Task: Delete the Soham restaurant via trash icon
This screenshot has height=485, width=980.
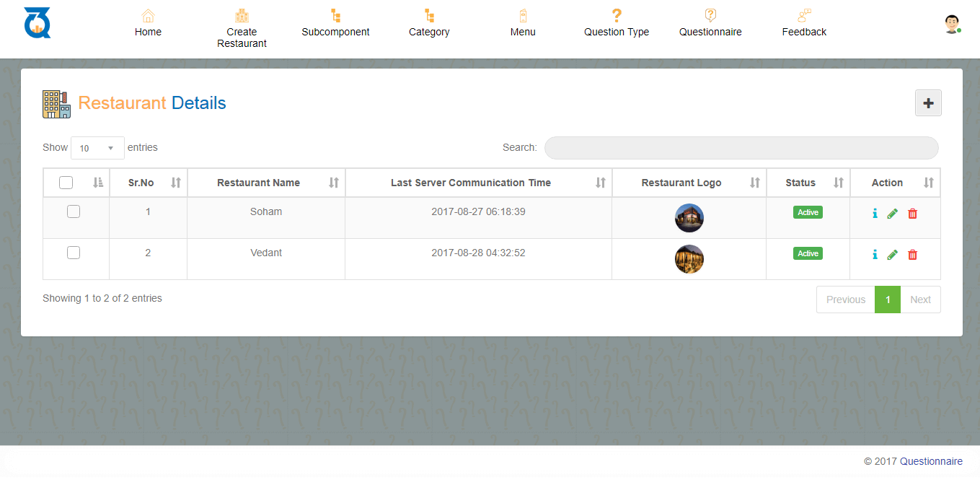Action: [912, 214]
